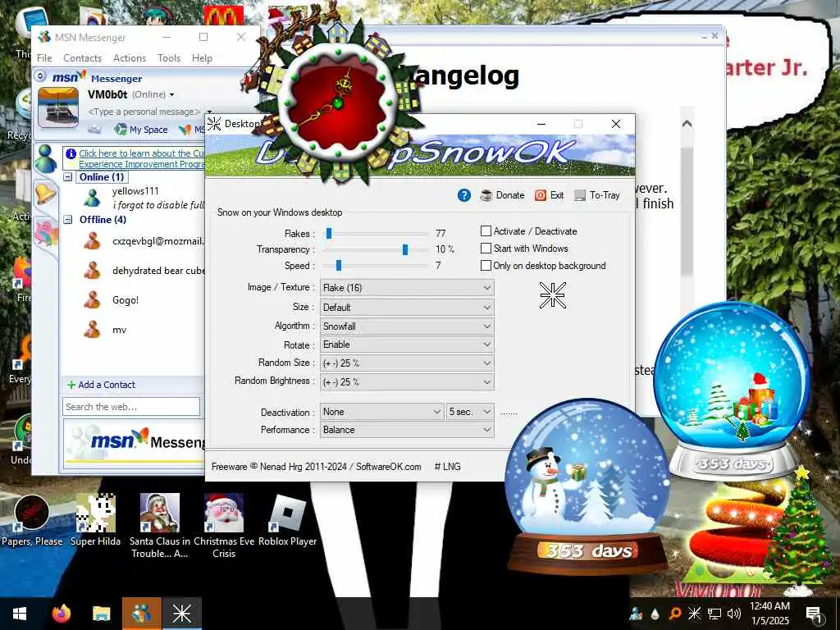Select offline contact dehydrated bear cube
Screen dimensions: 840x630
point(158,271)
